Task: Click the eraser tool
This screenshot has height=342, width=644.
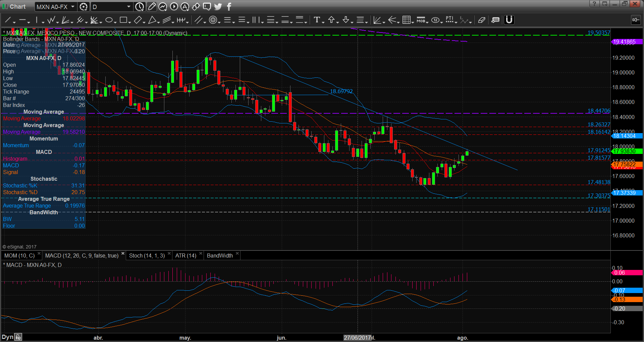Action: pyautogui.click(x=482, y=20)
